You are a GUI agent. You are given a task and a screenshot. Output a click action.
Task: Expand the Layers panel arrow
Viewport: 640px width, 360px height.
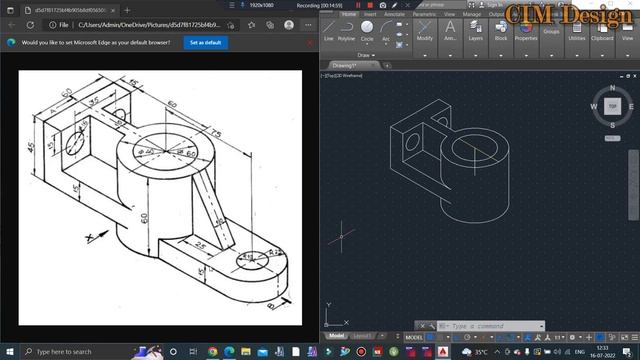476,55
